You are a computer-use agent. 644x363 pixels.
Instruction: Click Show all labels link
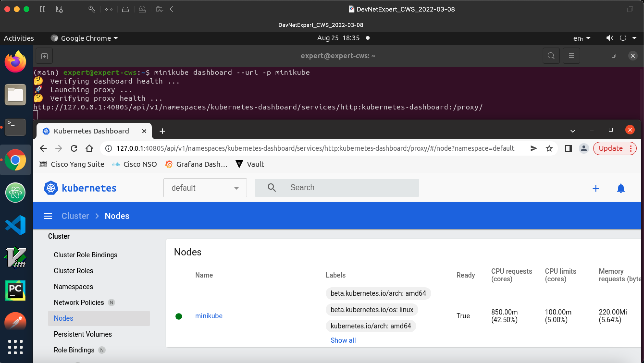(343, 340)
